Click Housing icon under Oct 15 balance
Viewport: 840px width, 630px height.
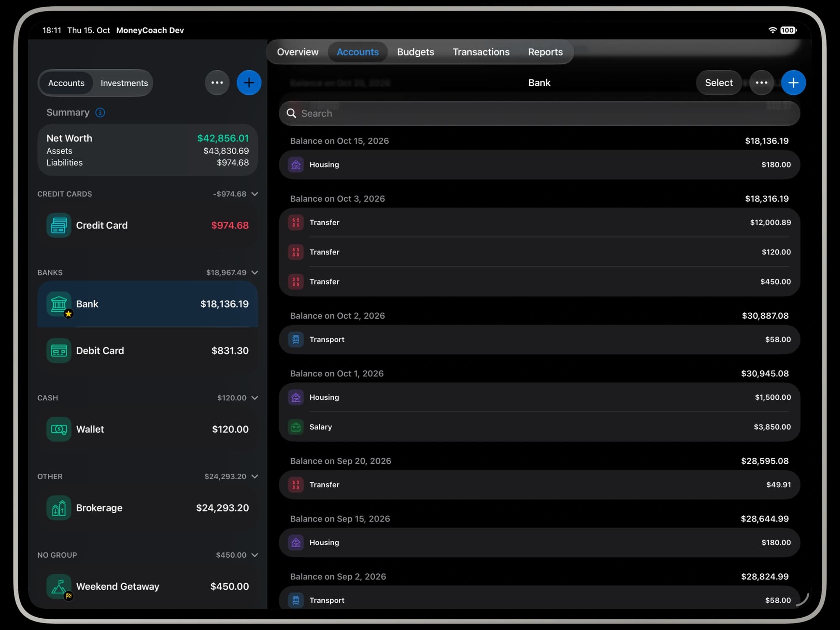click(296, 165)
